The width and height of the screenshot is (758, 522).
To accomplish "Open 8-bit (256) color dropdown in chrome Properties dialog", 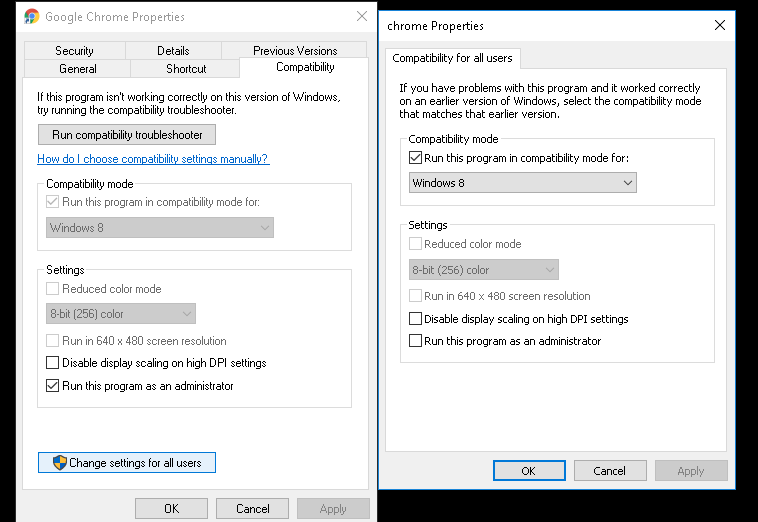I will 483,270.
